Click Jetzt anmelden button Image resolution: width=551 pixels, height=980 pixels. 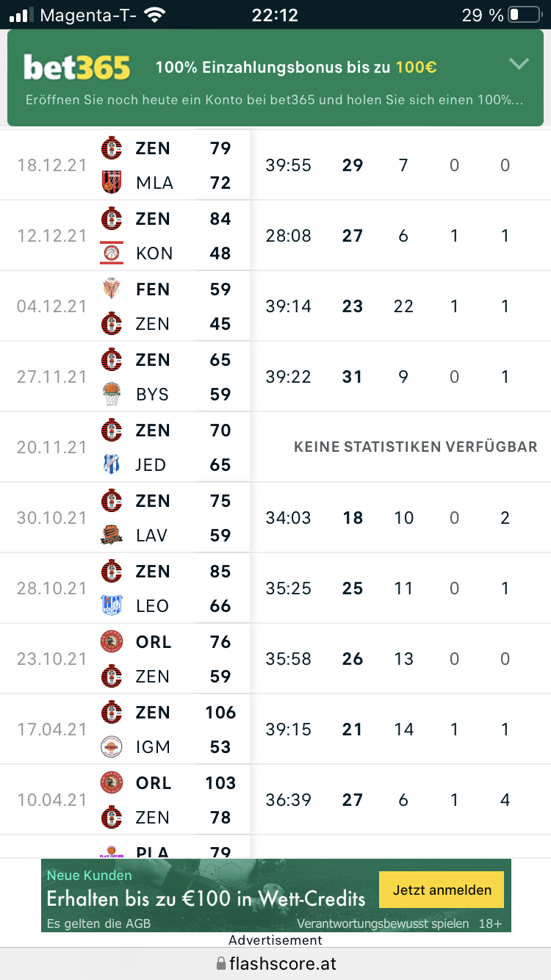[x=442, y=890]
